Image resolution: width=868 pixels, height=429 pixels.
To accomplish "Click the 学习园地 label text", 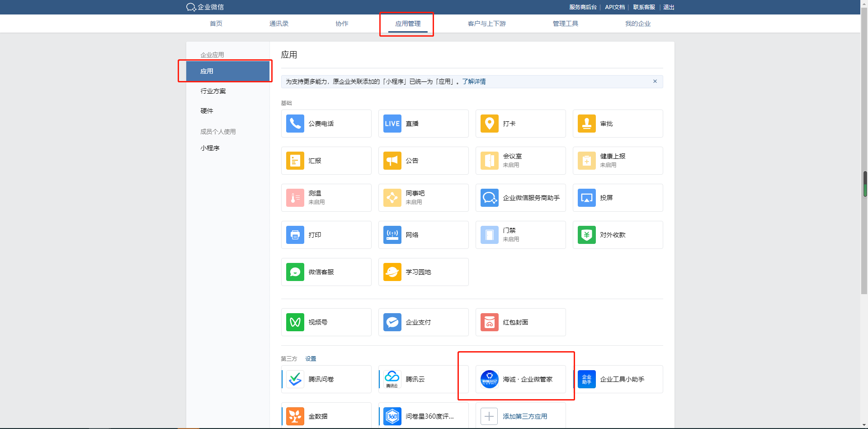I will (418, 272).
